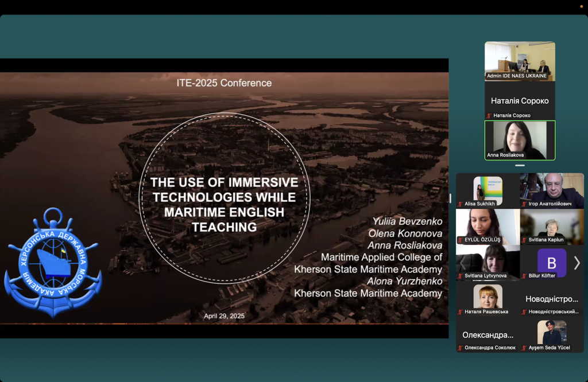
Task: Click 'Yuliia Bevzenko' on the slide
Action: [x=407, y=221]
